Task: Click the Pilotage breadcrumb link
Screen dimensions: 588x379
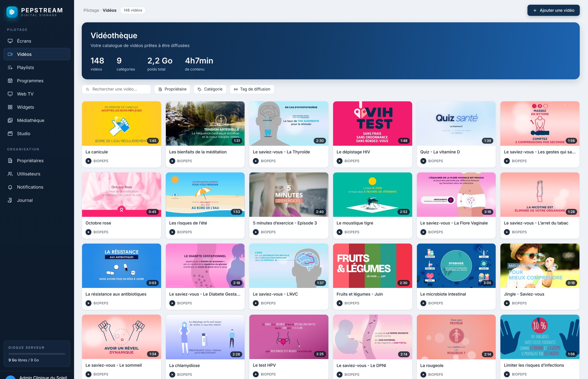Action: point(91,10)
